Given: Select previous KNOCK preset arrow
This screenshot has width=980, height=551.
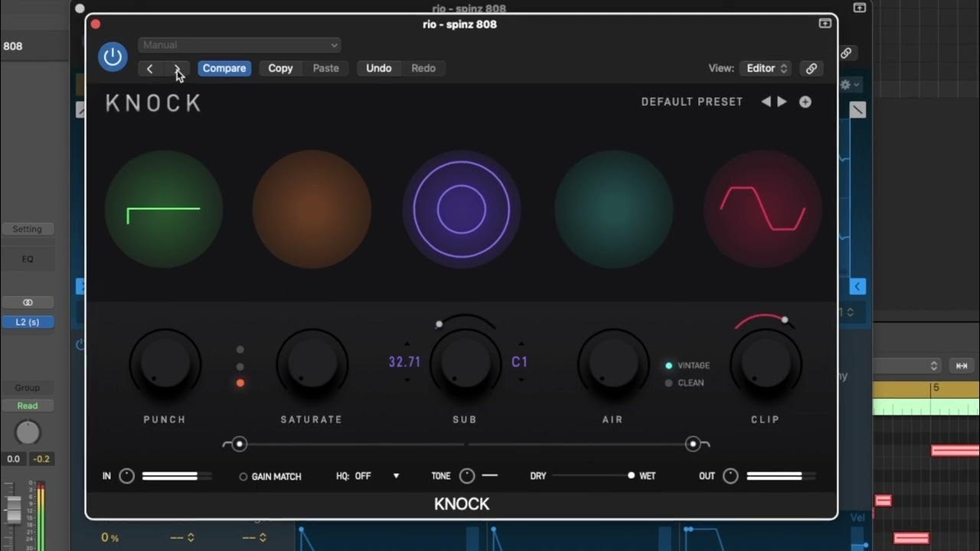Looking at the screenshot, I should point(766,102).
